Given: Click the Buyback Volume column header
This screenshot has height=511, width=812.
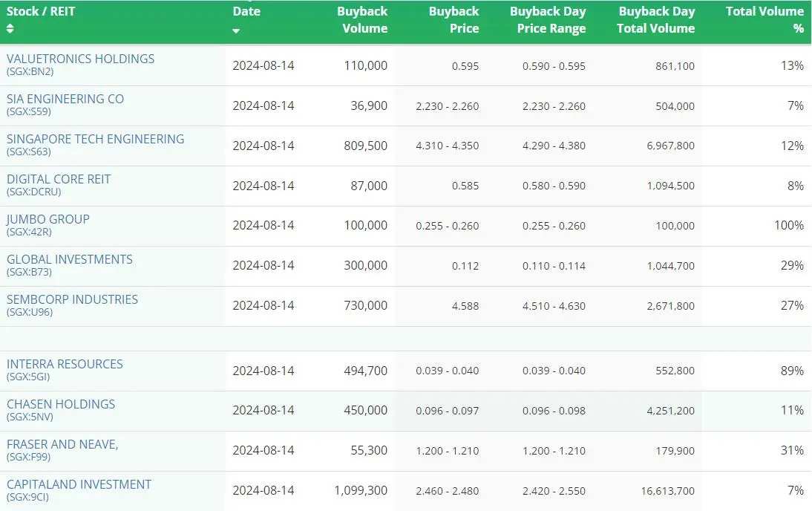Looking at the screenshot, I should pos(362,20).
